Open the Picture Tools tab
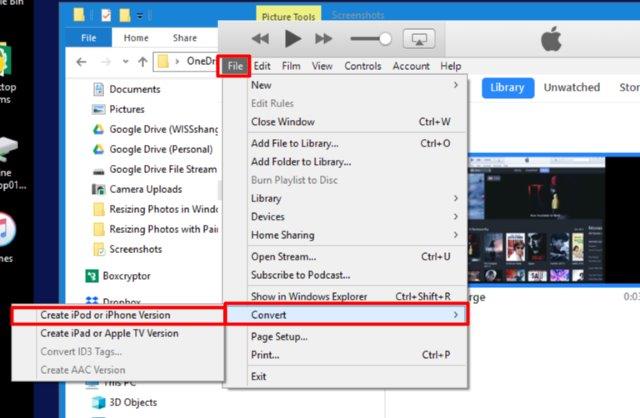 click(288, 16)
